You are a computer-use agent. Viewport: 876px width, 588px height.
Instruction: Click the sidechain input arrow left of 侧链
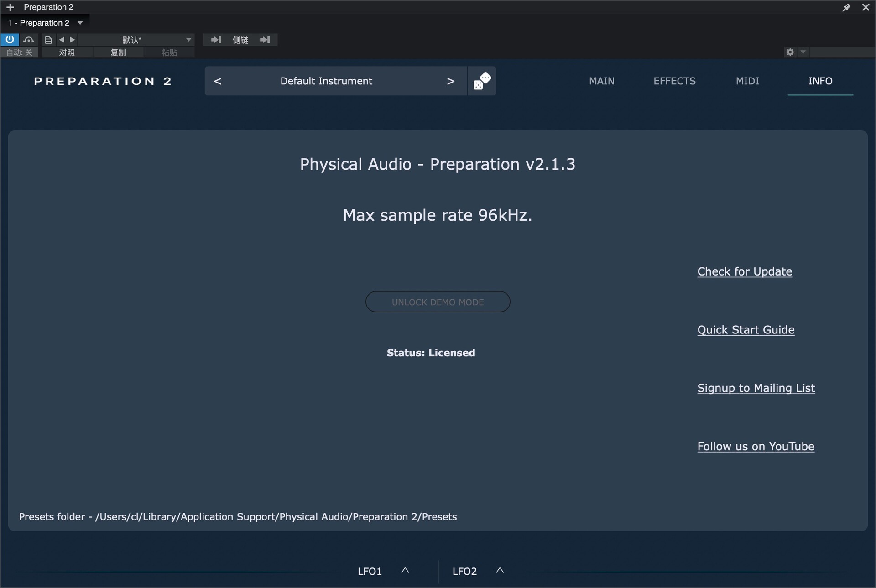coord(216,40)
